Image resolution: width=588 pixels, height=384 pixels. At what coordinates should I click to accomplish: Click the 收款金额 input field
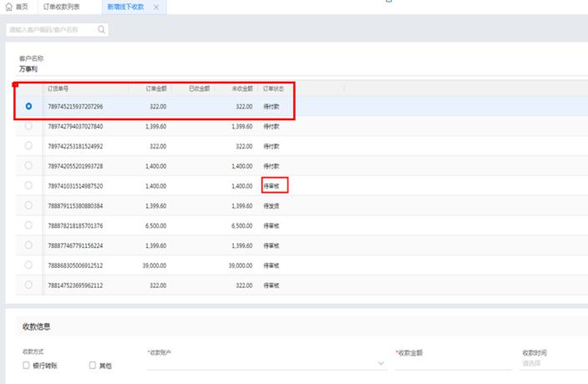coord(453,363)
